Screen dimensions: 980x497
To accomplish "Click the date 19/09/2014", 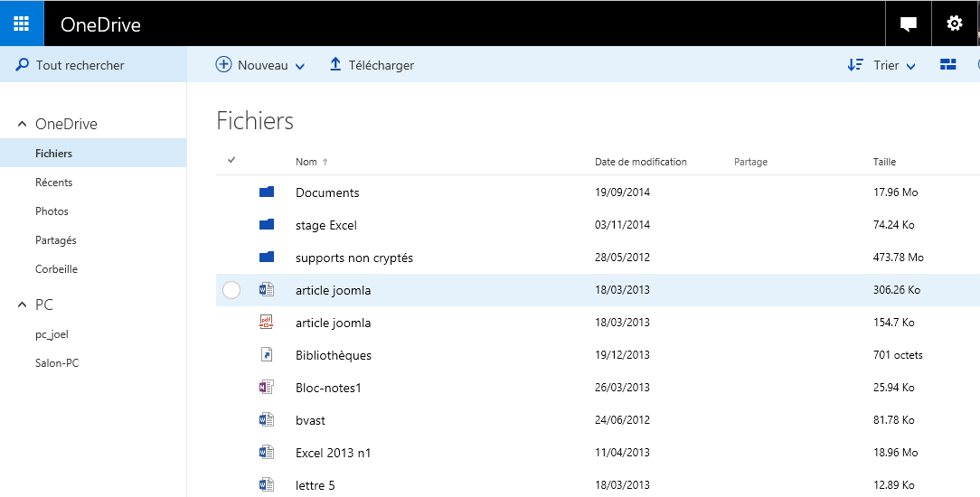I will point(623,192).
